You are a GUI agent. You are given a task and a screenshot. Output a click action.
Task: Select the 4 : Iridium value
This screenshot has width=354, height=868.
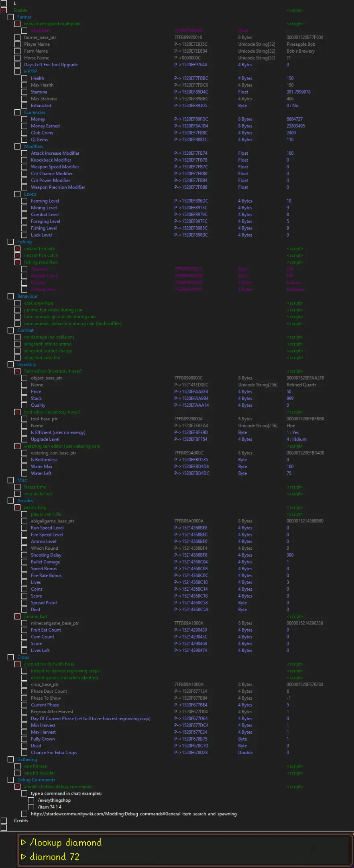[x=296, y=439]
